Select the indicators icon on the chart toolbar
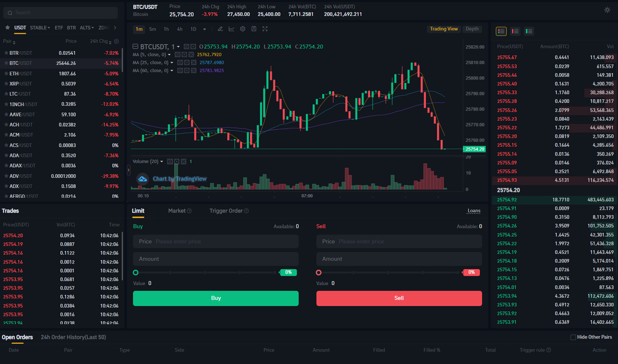 [231, 29]
